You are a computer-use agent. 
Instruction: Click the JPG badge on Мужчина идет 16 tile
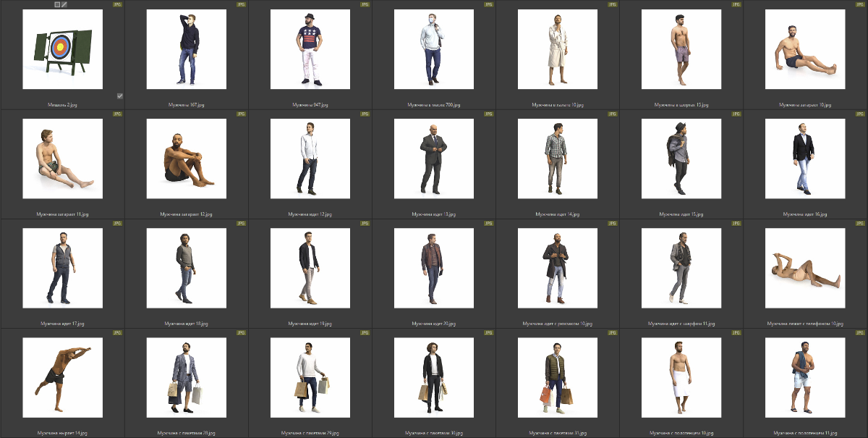click(860, 114)
